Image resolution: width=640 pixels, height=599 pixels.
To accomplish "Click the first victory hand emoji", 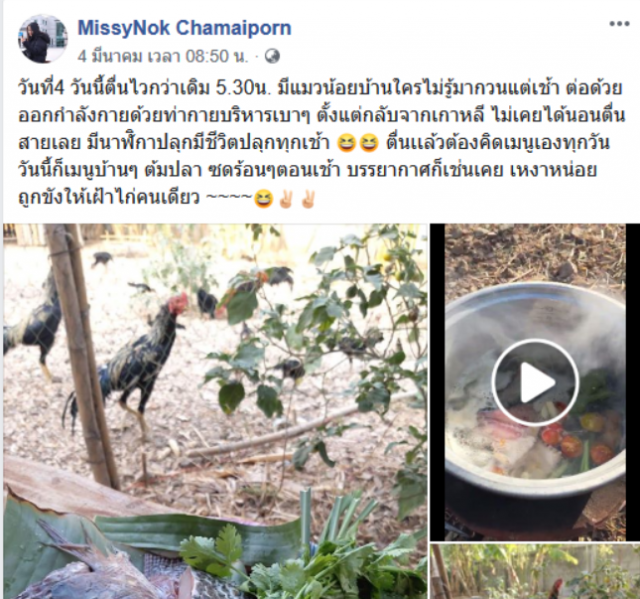I will 286,199.
